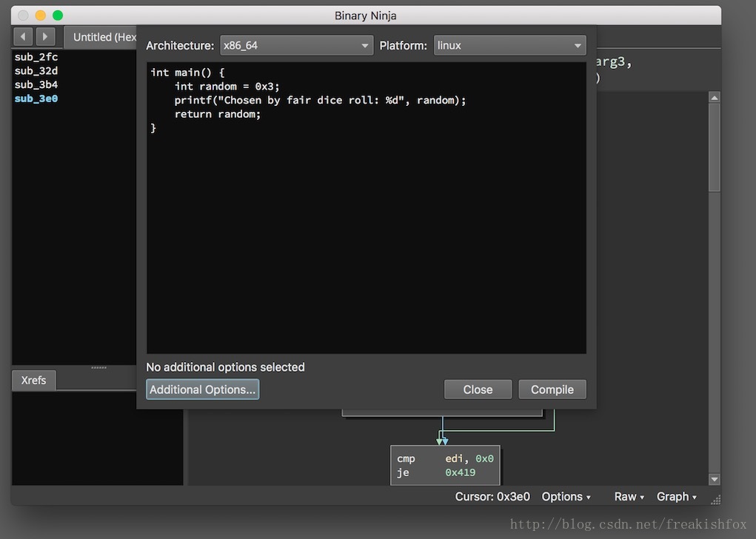
Task: Click the back navigation arrow
Action: tap(23, 36)
